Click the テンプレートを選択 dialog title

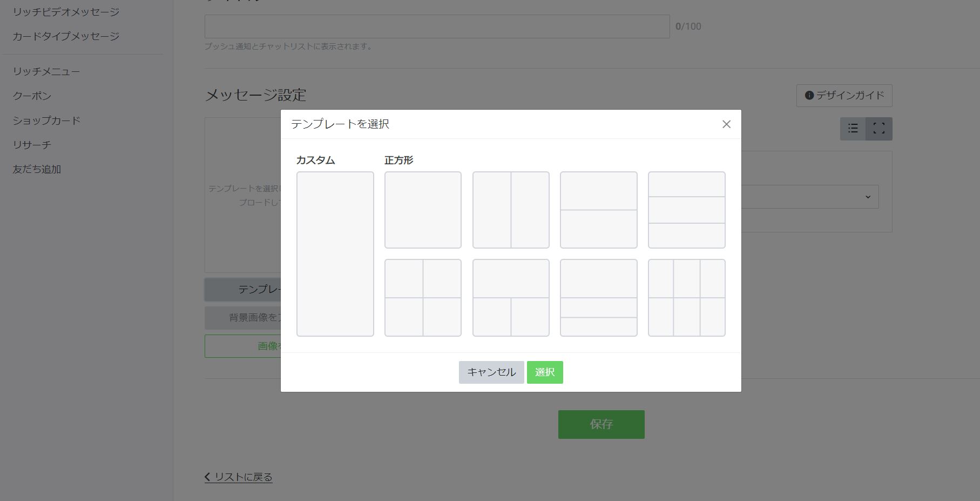pos(340,124)
